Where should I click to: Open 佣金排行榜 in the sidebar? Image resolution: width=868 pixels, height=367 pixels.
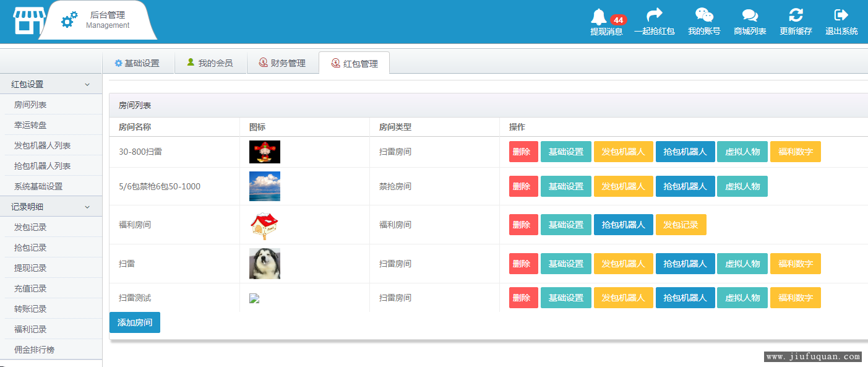pyautogui.click(x=35, y=350)
